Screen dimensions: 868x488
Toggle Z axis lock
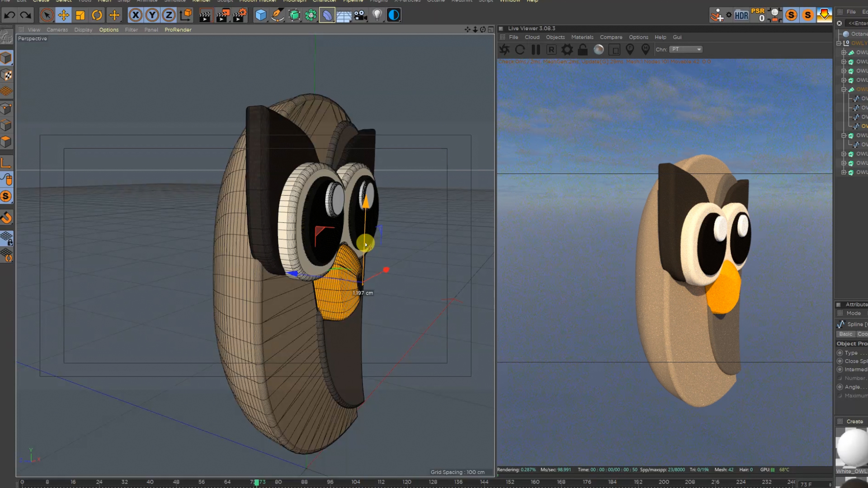point(169,15)
